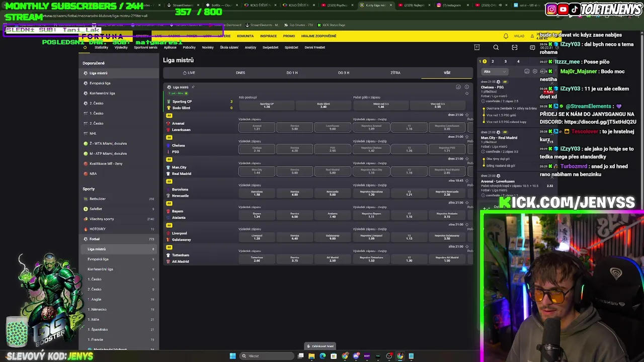The width and height of the screenshot is (644, 362).
Task: Open the PROMO menu item
Action: (x=289, y=36)
